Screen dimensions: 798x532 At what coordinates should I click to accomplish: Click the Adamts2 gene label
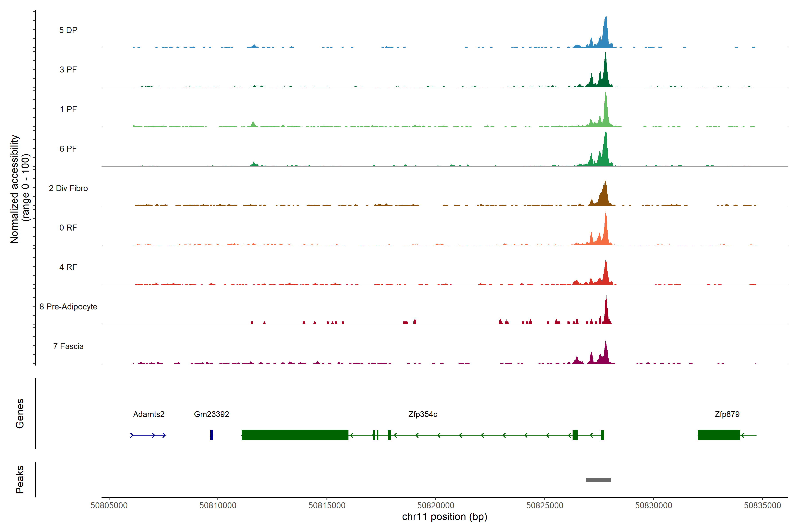[149, 414]
